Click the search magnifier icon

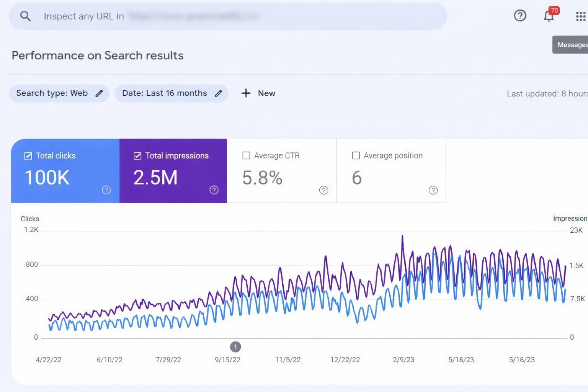click(25, 16)
